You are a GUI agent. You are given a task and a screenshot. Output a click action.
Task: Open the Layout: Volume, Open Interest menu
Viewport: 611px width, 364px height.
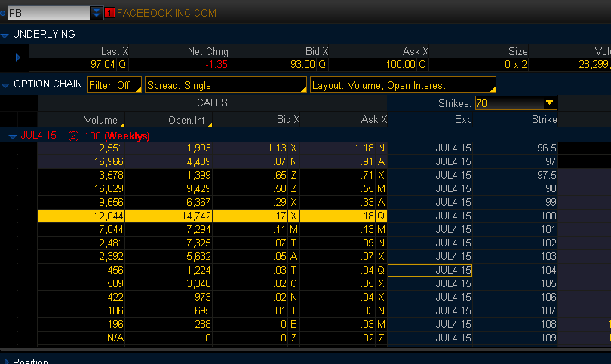click(403, 85)
